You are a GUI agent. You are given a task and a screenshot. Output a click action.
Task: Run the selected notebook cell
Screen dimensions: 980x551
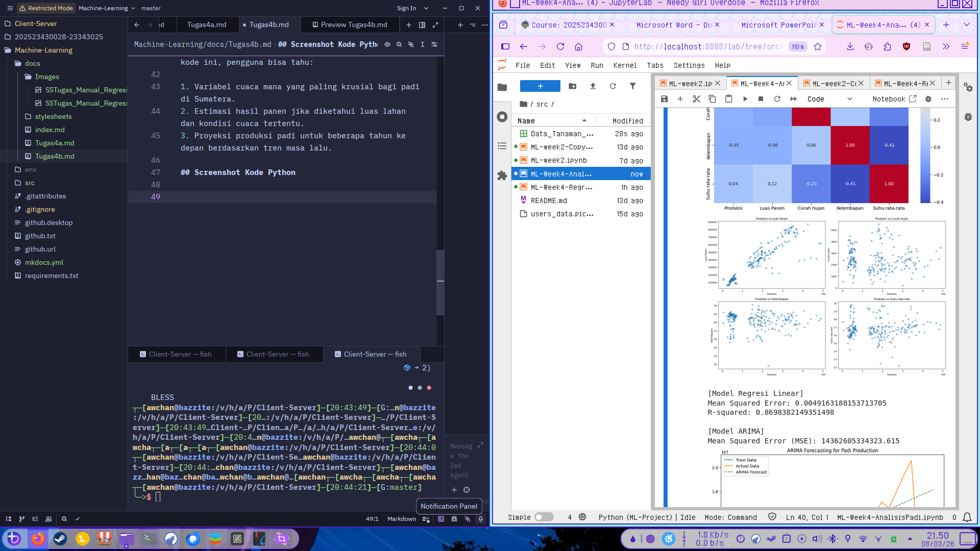pos(745,99)
